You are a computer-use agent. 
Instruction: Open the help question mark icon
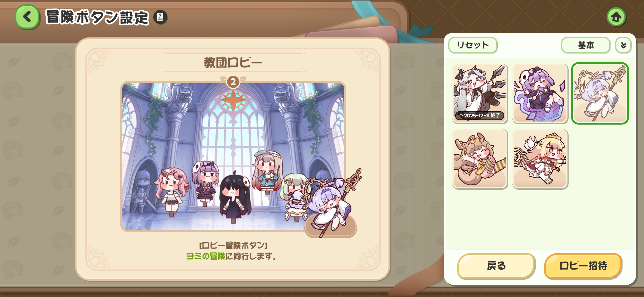click(x=160, y=17)
